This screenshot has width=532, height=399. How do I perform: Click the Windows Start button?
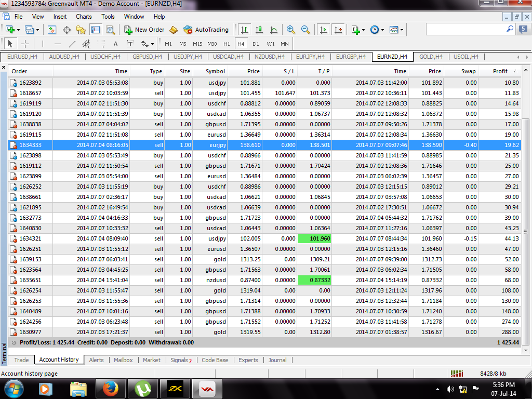click(x=14, y=389)
